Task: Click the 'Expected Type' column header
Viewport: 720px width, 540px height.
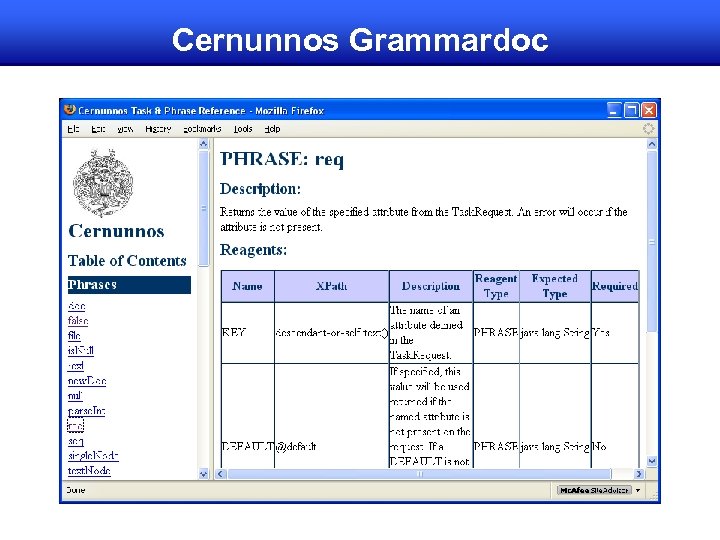Action: coord(555,286)
